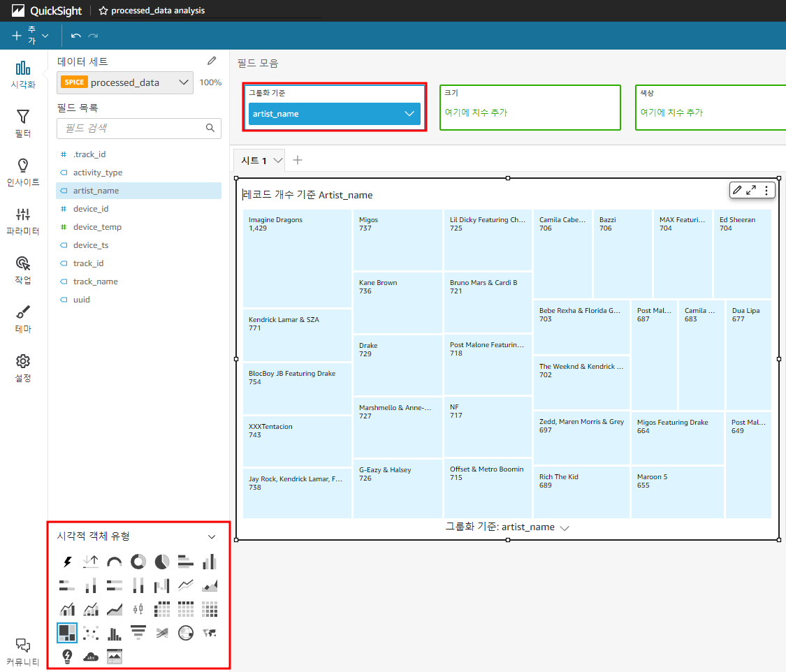
Task: Focus the 필드 검색 search box
Action: click(x=139, y=129)
